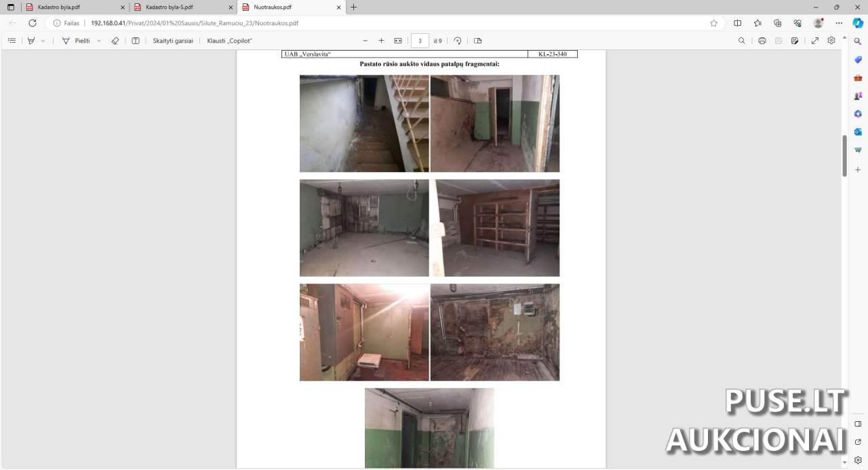
Task: Open PDF search magnifier in toolbar
Action: coord(741,41)
